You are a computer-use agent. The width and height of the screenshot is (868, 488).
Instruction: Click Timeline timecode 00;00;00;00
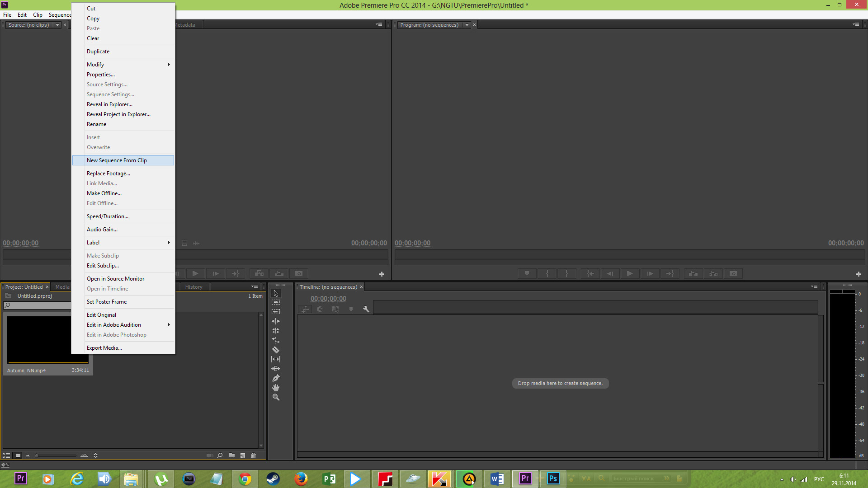click(328, 299)
